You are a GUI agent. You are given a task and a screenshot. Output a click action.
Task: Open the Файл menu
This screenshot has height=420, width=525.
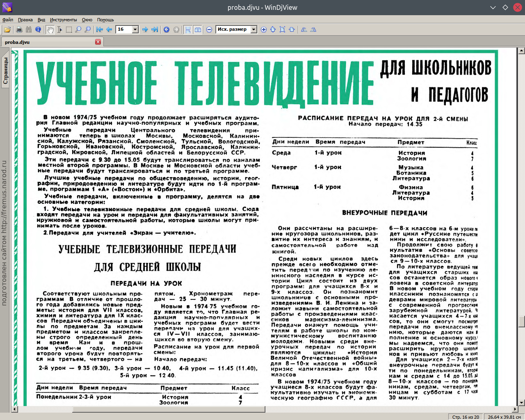point(8,20)
